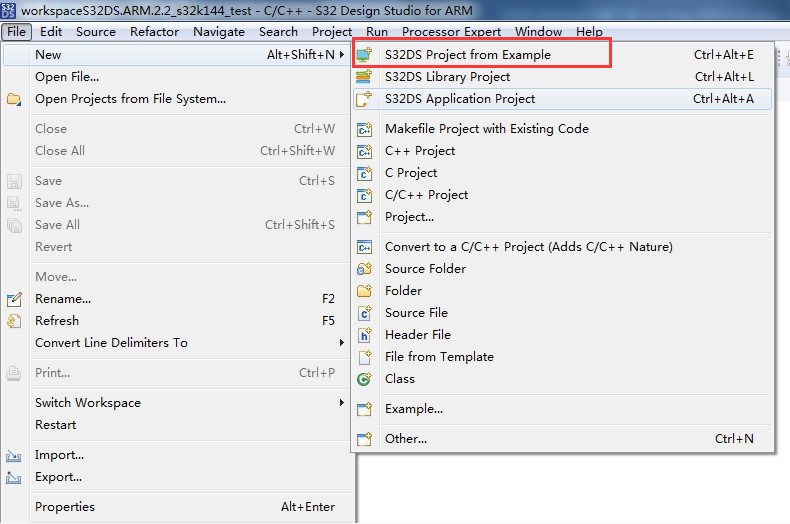Open the Processor Expert menu
The image size is (790, 524).
pos(451,32)
